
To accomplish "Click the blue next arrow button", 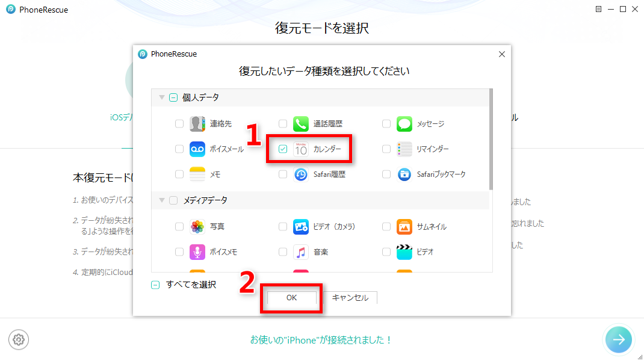I will [x=619, y=339].
